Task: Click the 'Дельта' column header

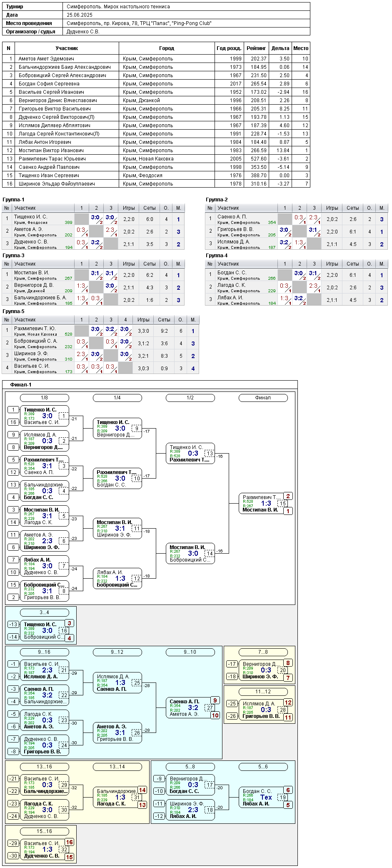Action: [x=280, y=48]
